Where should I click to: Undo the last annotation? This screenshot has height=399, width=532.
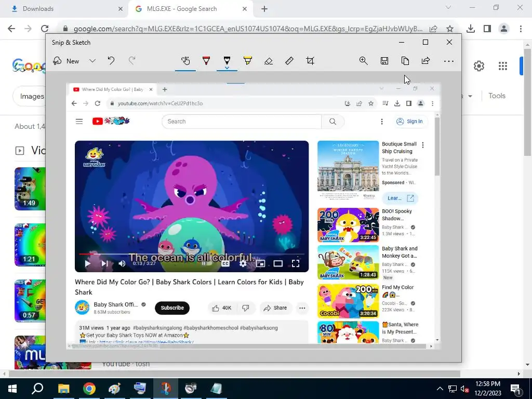pyautogui.click(x=111, y=61)
